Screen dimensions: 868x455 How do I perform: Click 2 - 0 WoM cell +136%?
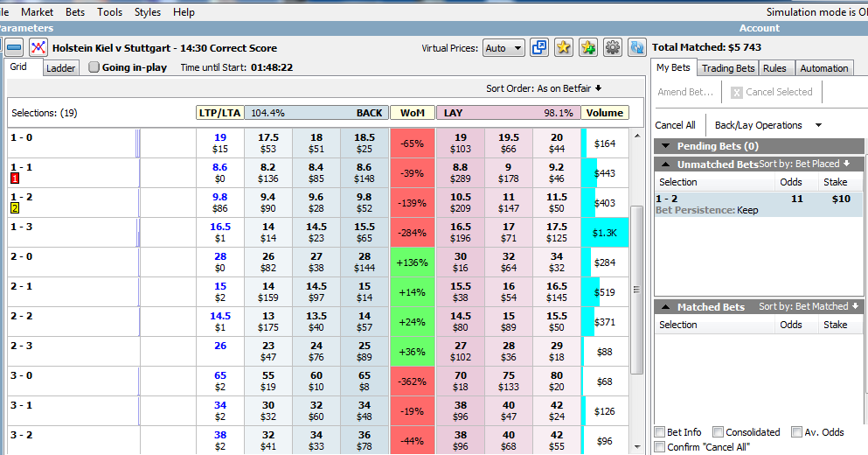coord(413,262)
